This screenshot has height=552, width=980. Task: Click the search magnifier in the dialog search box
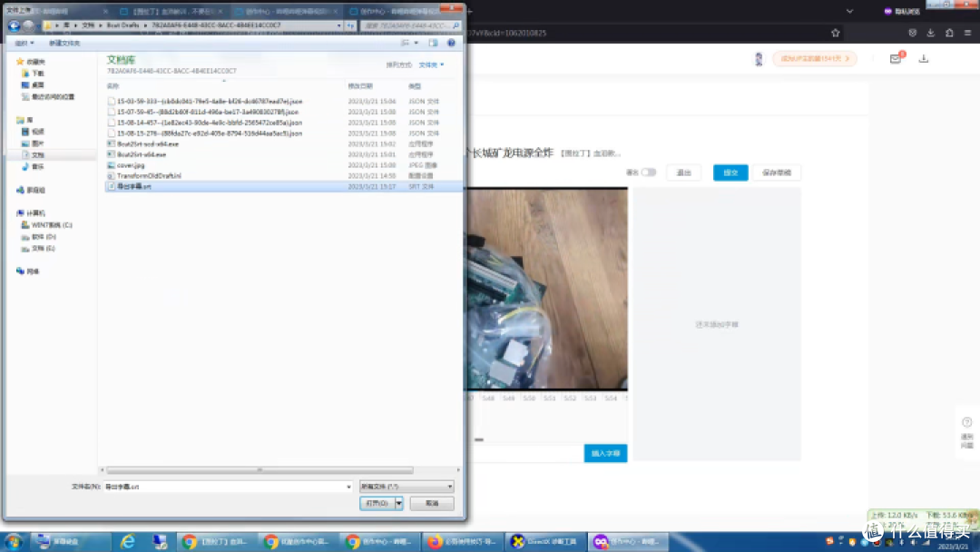pyautogui.click(x=456, y=25)
